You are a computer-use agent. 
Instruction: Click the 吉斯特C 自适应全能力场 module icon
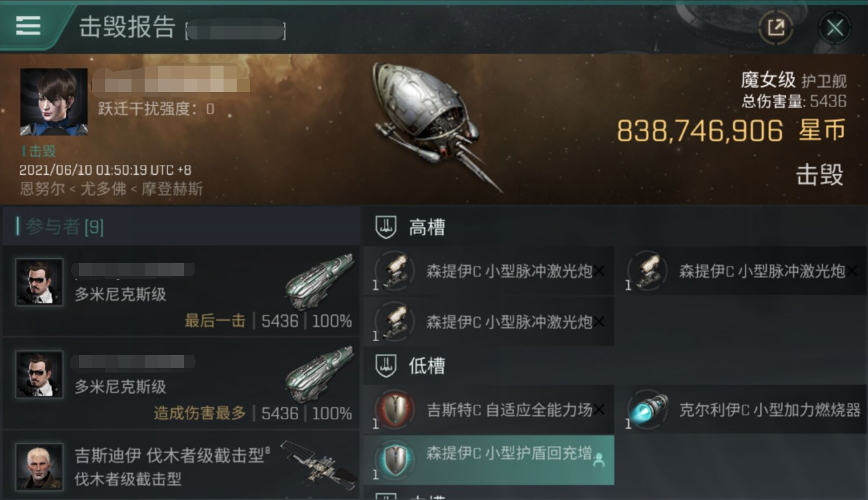tap(395, 410)
